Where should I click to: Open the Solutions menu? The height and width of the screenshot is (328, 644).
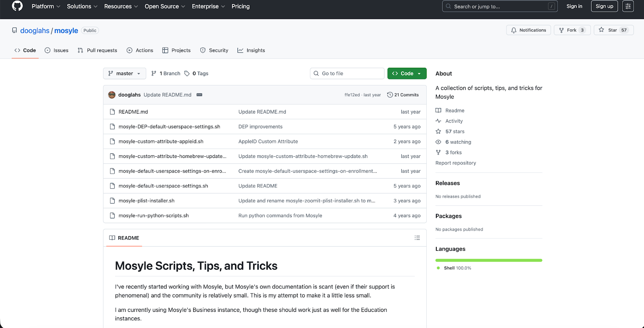[82, 6]
